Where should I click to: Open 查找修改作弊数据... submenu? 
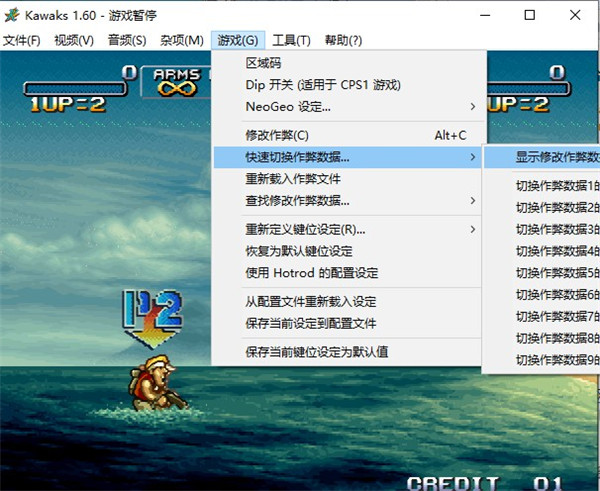coord(347,201)
